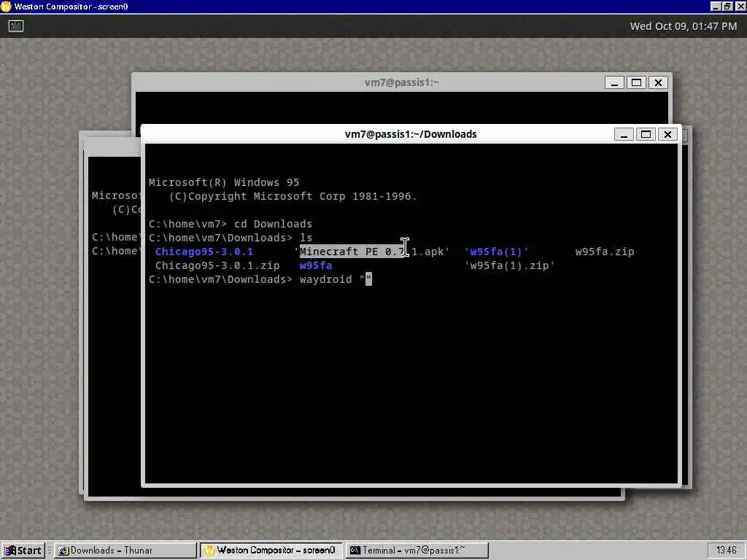Click the blue w95fa directory name

click(316, 265)
